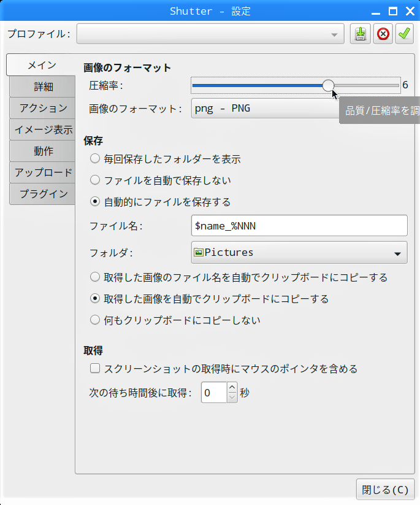Image resolution: width=420 pixels, height=505 pixels.
Task: Click the save profile icon
Action: click(x=360, y=34)
